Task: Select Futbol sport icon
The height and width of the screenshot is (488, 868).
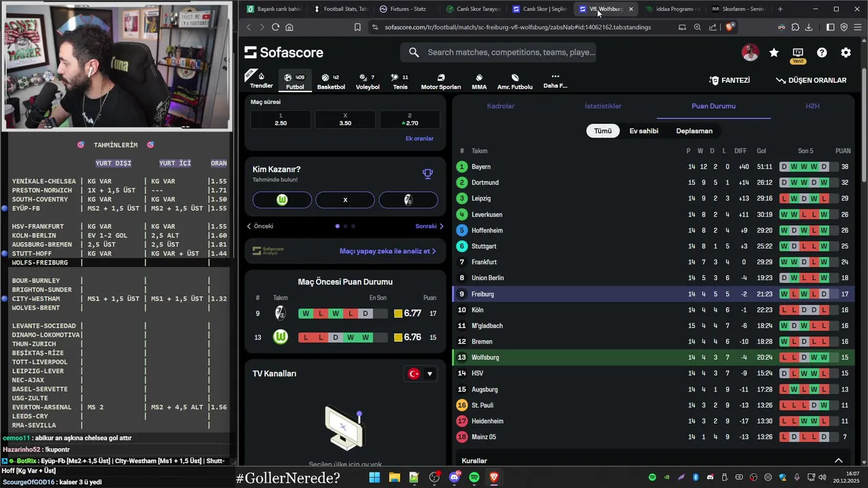Action: tap(295, 81)
